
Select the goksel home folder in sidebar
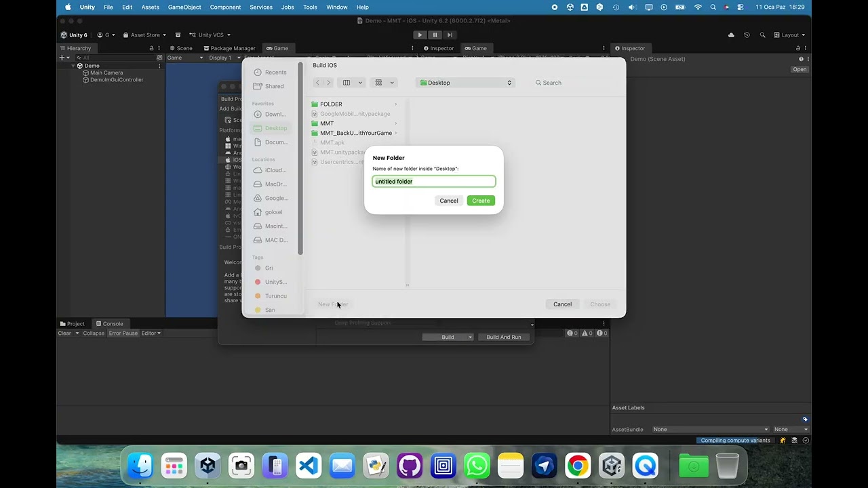point(269,212)
